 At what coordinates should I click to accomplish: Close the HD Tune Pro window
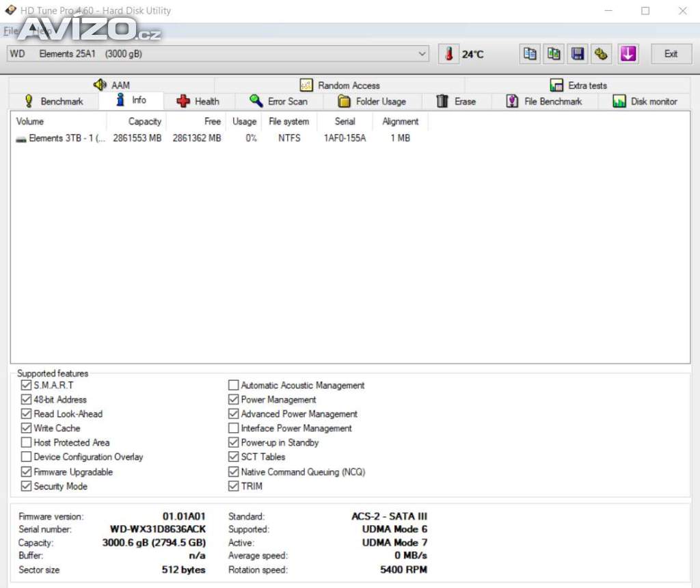(683, 11)
